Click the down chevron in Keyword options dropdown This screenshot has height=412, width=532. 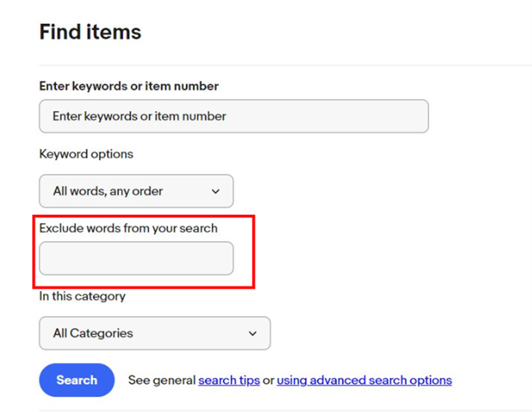[x=215, y=192]
